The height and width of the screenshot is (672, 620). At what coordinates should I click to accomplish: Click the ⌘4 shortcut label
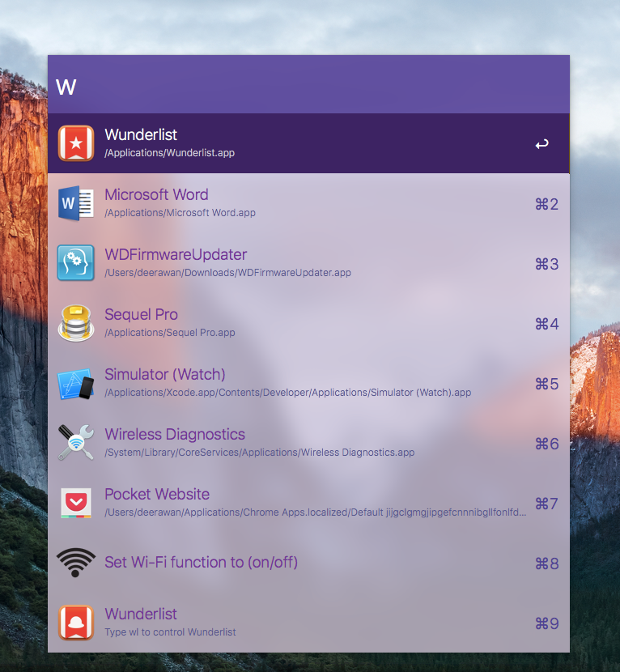546,324
